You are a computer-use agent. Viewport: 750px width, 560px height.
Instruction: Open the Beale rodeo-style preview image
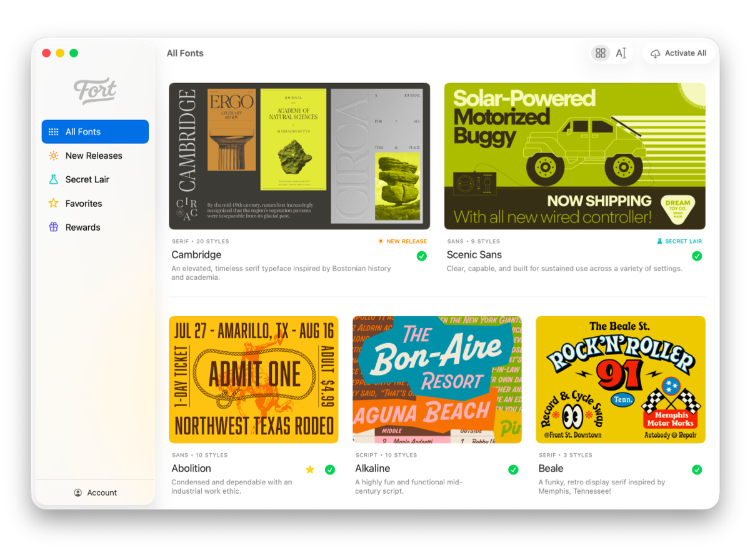point(621,379)
